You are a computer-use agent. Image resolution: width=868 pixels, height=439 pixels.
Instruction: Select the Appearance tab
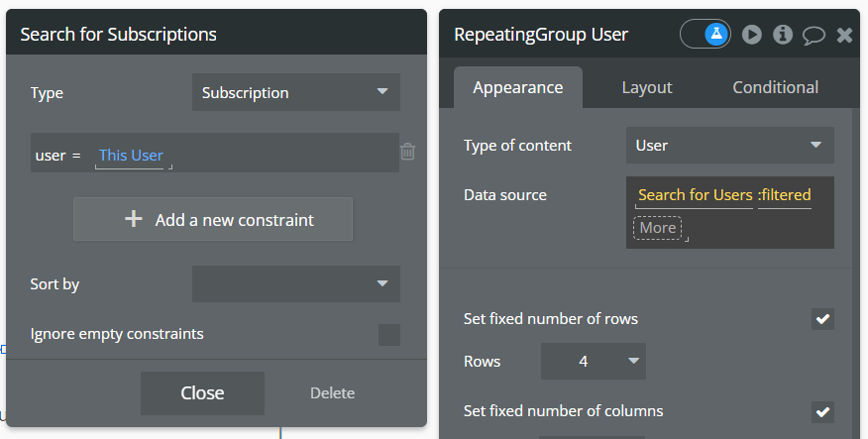point(518,87)
